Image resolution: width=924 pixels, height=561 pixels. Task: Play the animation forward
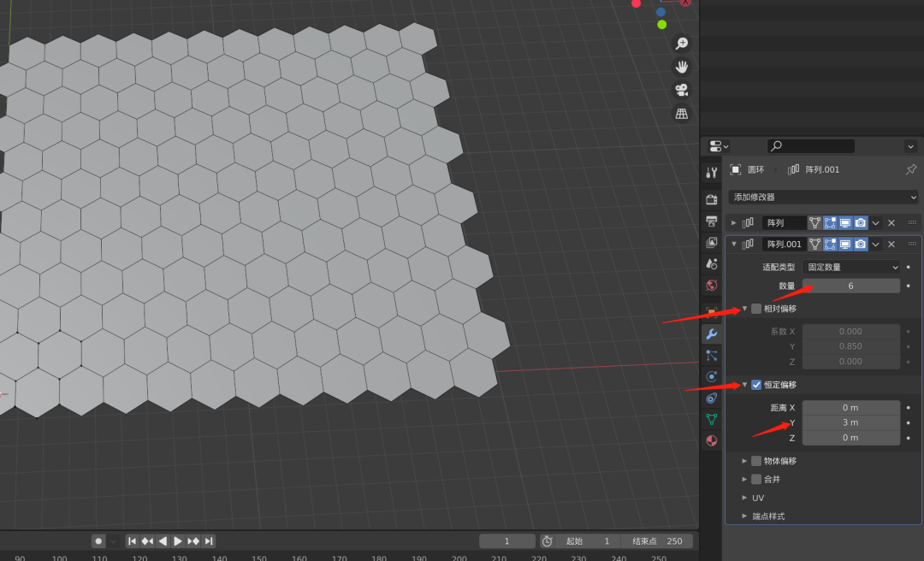pos(178,541)
